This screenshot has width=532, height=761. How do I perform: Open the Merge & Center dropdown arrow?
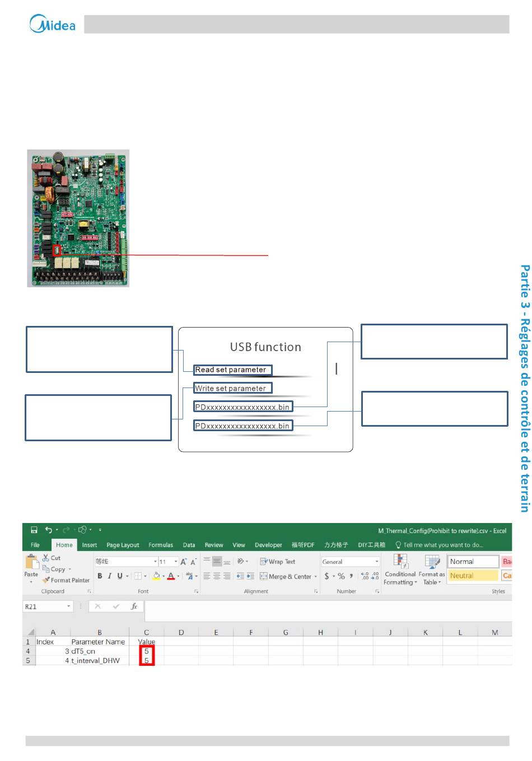tap(316, 576)
